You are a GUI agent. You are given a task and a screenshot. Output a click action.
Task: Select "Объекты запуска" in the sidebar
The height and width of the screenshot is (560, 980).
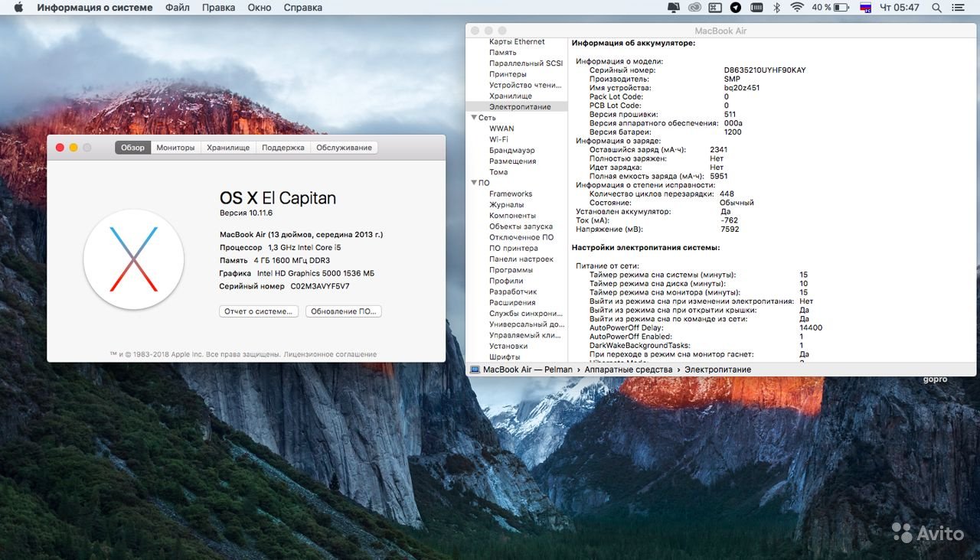click(x=521, y=226)
